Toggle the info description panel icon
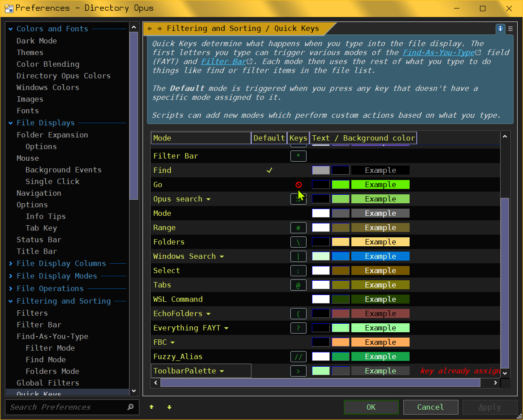 click(500, 29)
